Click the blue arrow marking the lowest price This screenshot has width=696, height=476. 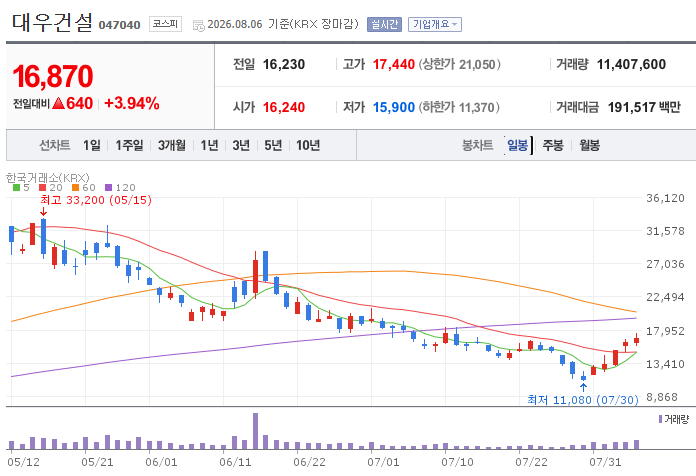coord(583,388)
